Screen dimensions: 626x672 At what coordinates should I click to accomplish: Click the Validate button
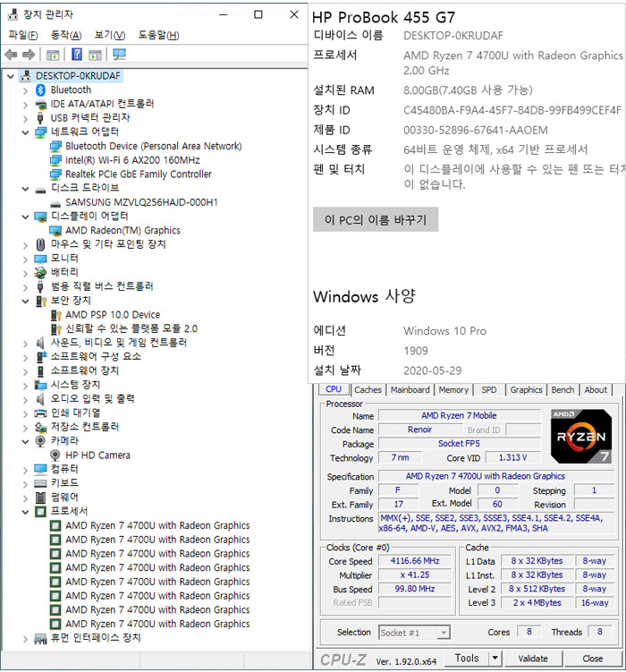533,659
